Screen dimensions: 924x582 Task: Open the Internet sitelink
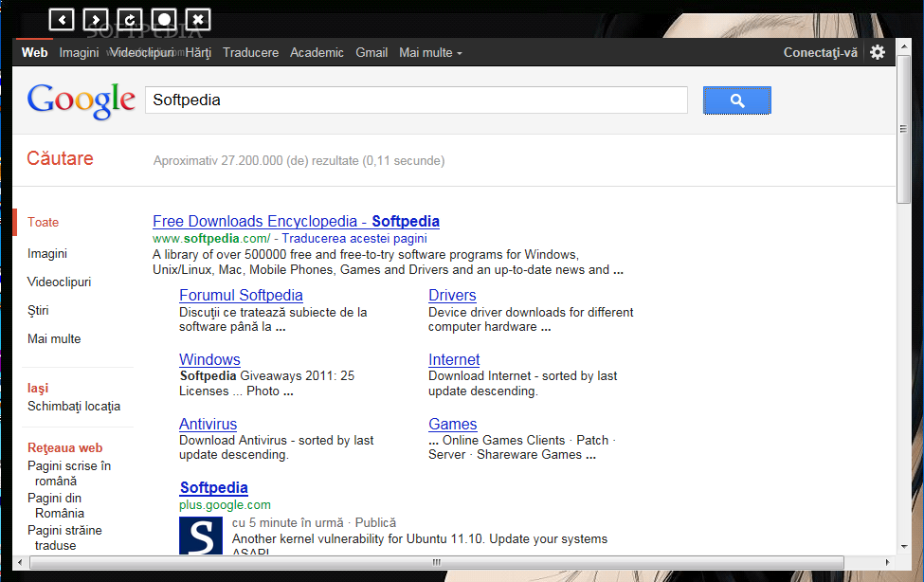454,359
